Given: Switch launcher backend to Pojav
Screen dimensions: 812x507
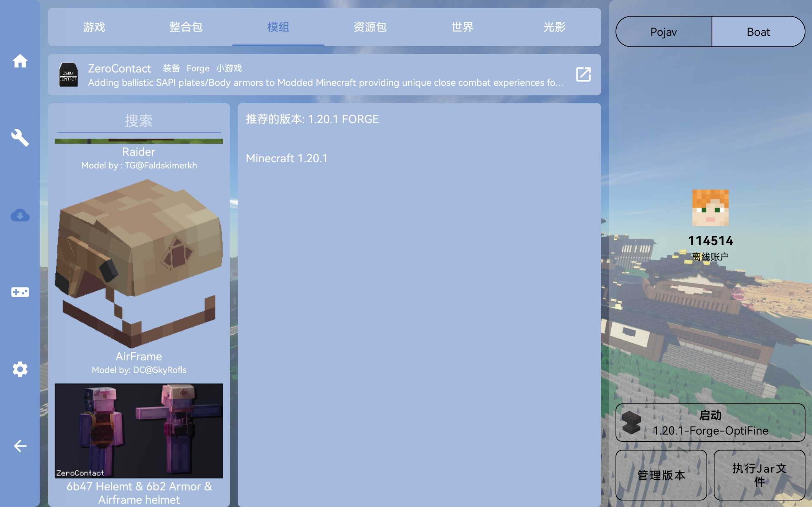Looking at the screenshot, I should click(663, 32).
